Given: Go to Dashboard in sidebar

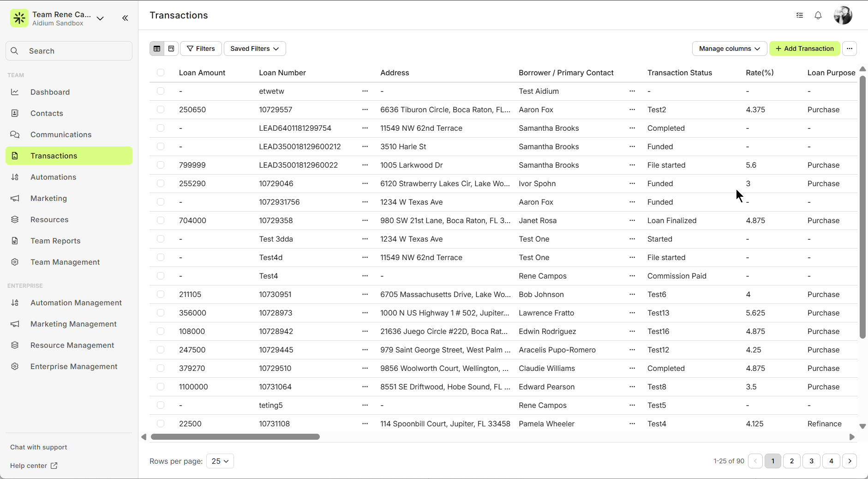Looking at the screenshot, I should click(50, 92).
